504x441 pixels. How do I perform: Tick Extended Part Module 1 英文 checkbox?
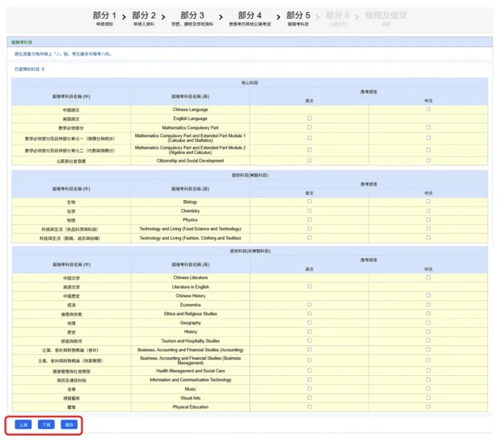coord(309,138)
